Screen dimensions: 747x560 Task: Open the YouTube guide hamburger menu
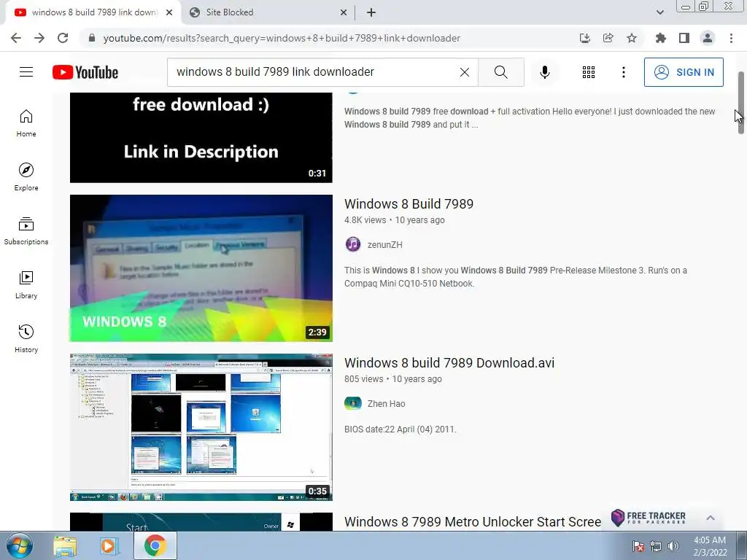tap(26, 72)
